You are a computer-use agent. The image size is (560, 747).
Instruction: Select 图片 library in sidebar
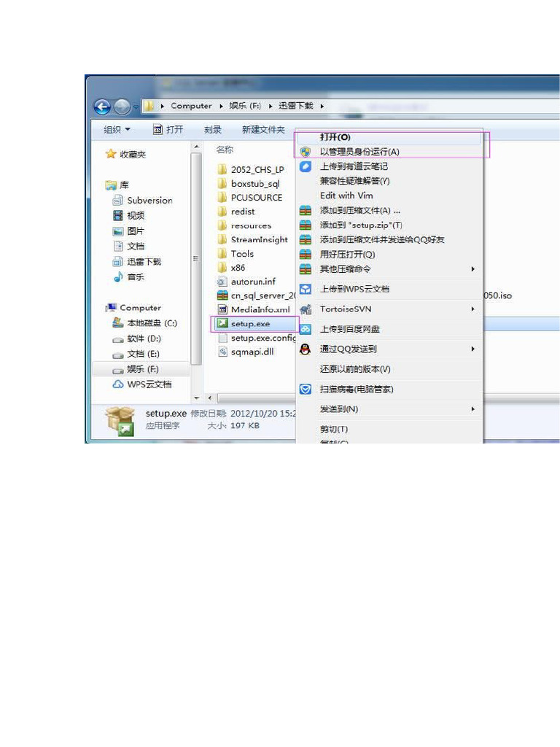tap(136, 231)
